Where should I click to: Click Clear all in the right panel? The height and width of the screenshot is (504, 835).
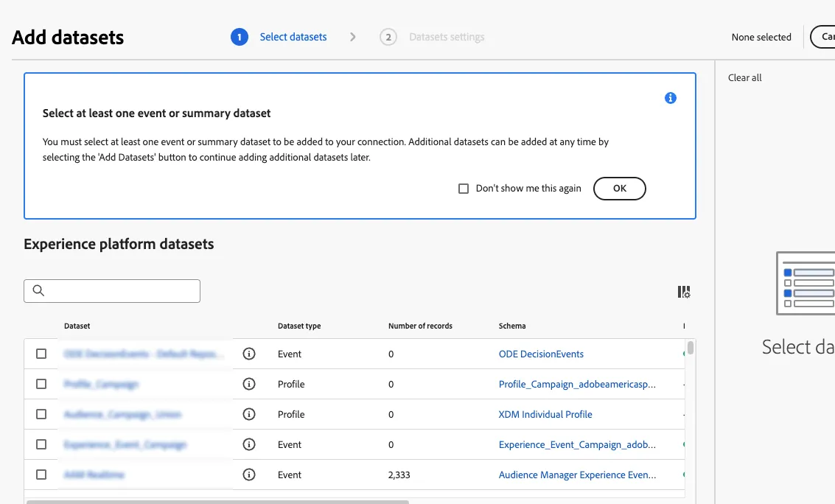click(744, 77)
